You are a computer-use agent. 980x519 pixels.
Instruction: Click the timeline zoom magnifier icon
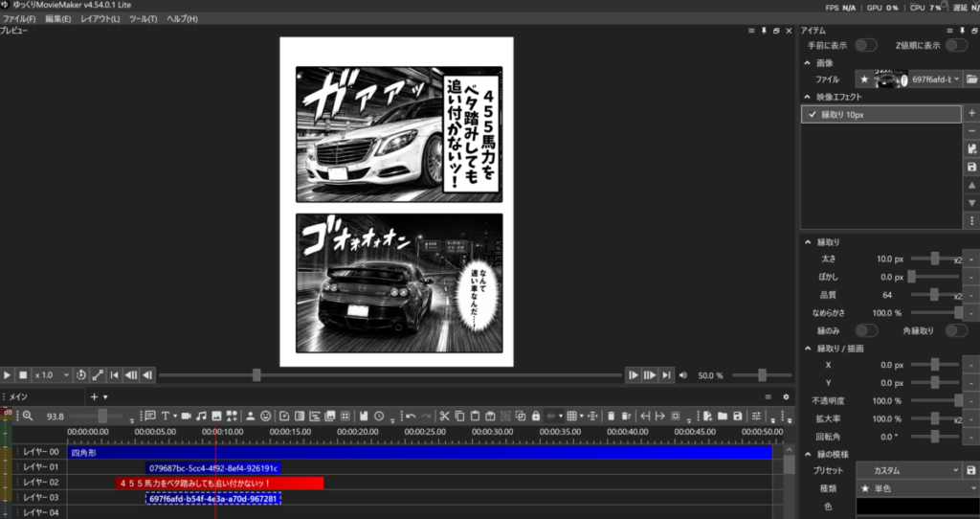click(x=28, y=416)
